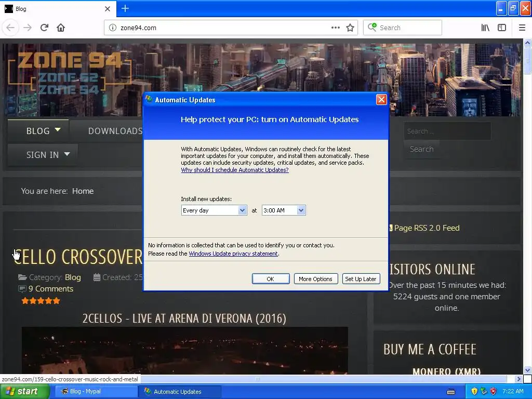The width and height of the screenshot is (532, 399).
Task: Select Automatic Updates taskbar item
Action: (179, 392)
